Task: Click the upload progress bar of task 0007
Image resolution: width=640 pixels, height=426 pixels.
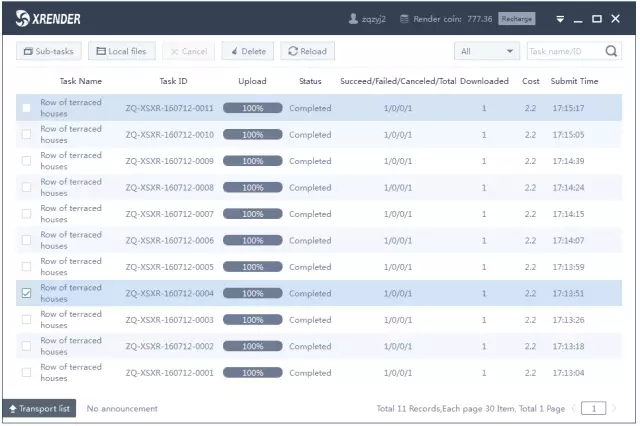Action: pos(252,214)
